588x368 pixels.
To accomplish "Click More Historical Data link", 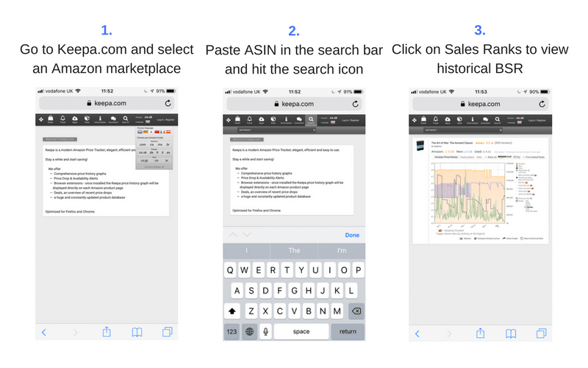I will tap(531, 238).
